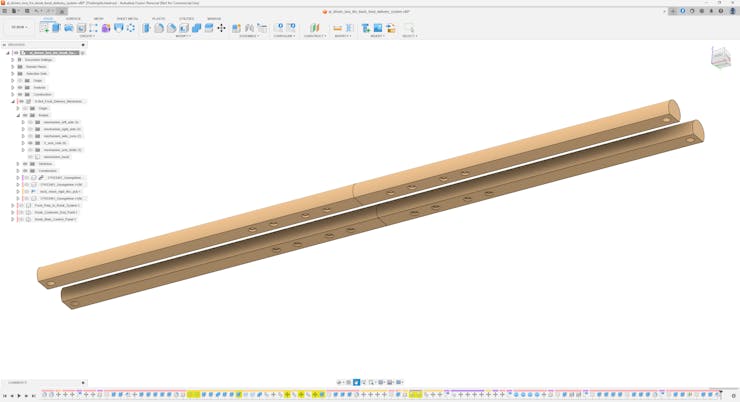
Task: Switch to the Surface tab
Action: 73,19
